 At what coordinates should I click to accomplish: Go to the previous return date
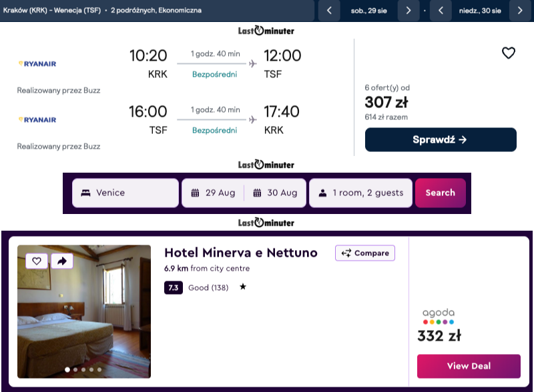coord(441,11)
